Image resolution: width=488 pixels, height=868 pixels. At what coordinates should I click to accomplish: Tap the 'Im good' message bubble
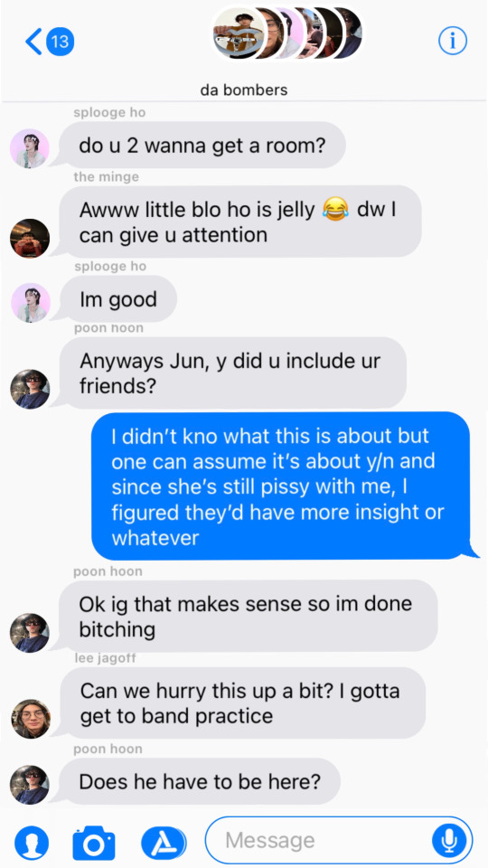117,299
